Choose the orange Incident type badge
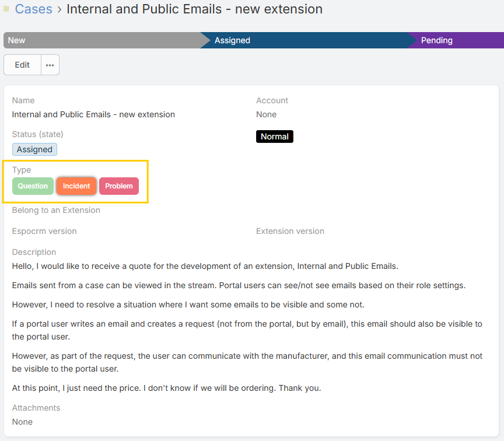The height and width of the screenshot is (441, 504). coord(76,186)
